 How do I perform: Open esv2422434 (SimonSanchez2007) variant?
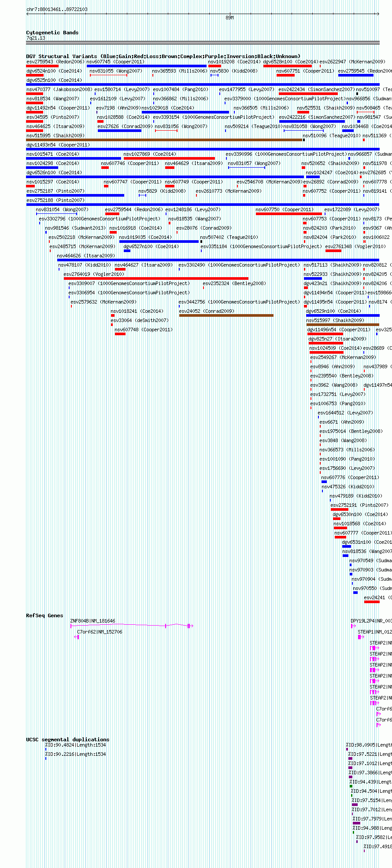click(x=317, y=89)
